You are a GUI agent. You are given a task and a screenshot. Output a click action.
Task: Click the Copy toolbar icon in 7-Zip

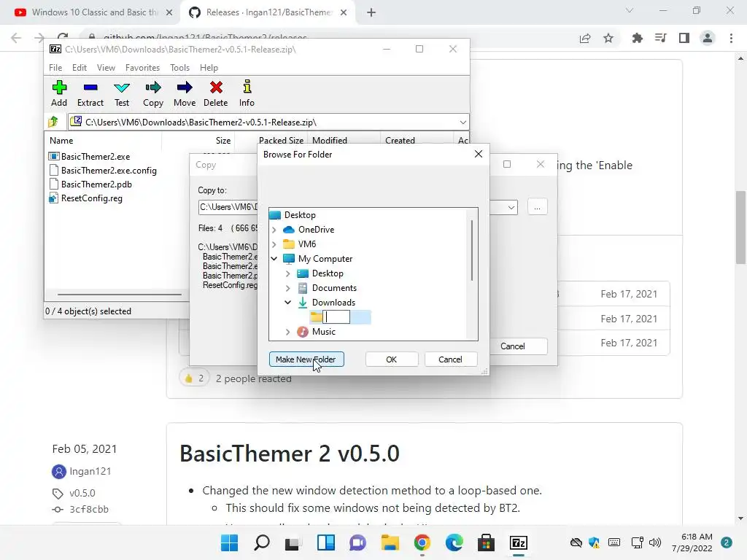[153, 93]
